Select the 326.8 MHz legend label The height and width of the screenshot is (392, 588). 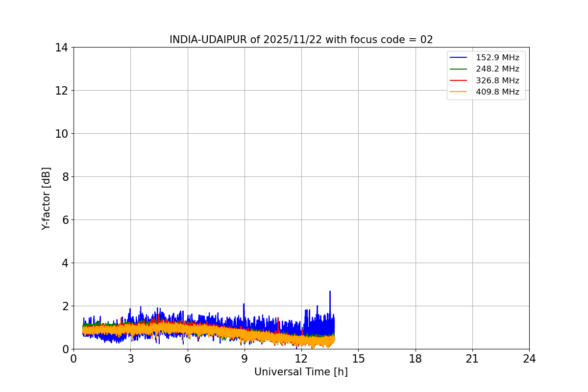[x=497, y=80]
